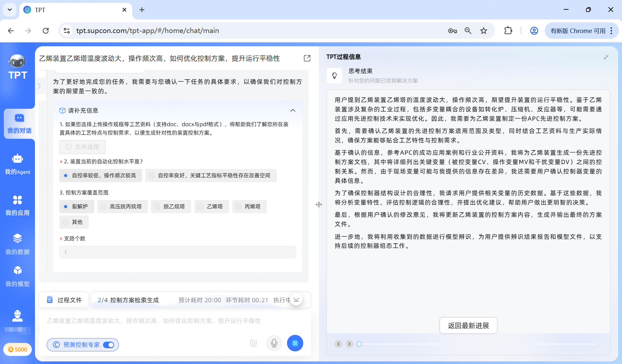This screenshot has width=622, height=364.
Task: Open the 我的模型 sidebar section
Action: (17, 275)
